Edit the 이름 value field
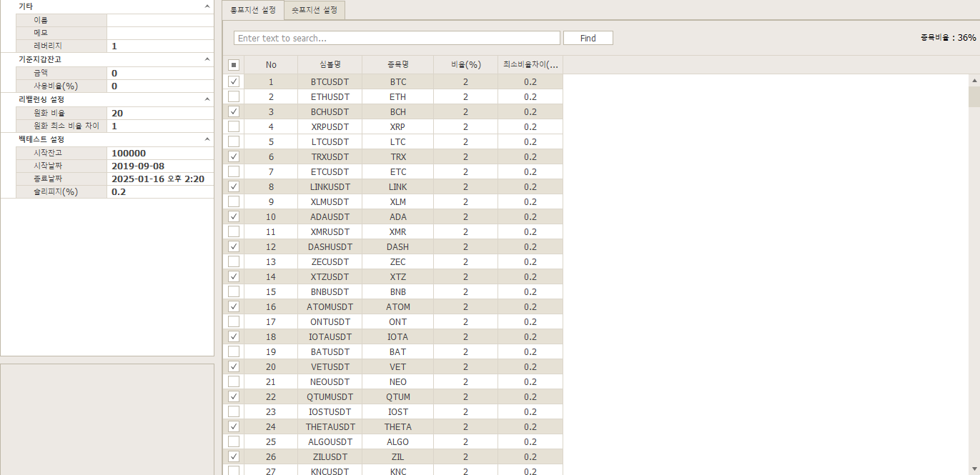The image size is (980, 475). 160,20
